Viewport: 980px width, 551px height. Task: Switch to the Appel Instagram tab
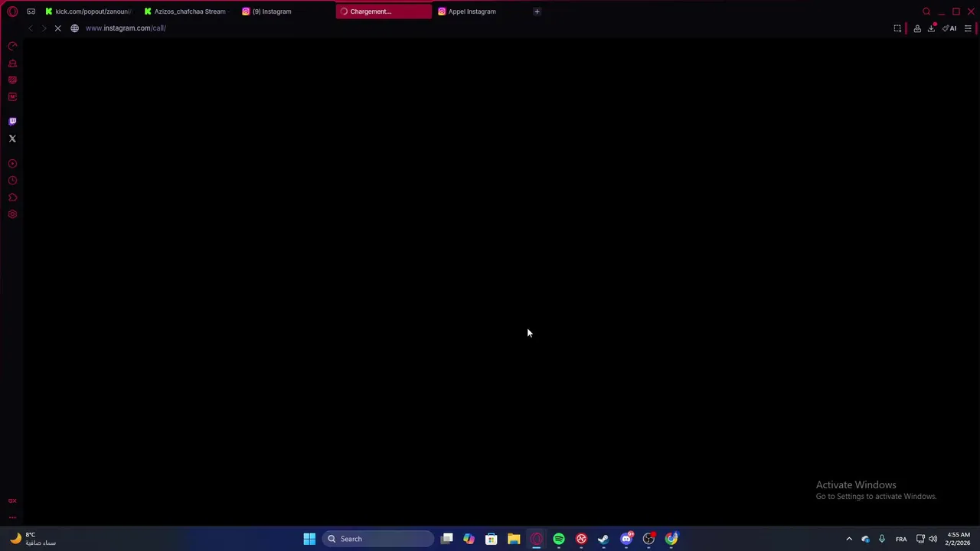click(482, 11)
